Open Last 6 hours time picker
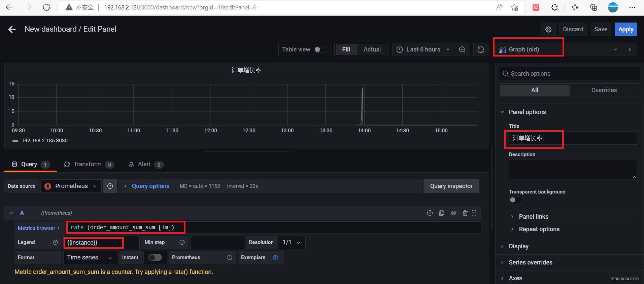The image size is (644, 284). pos(423,50)
